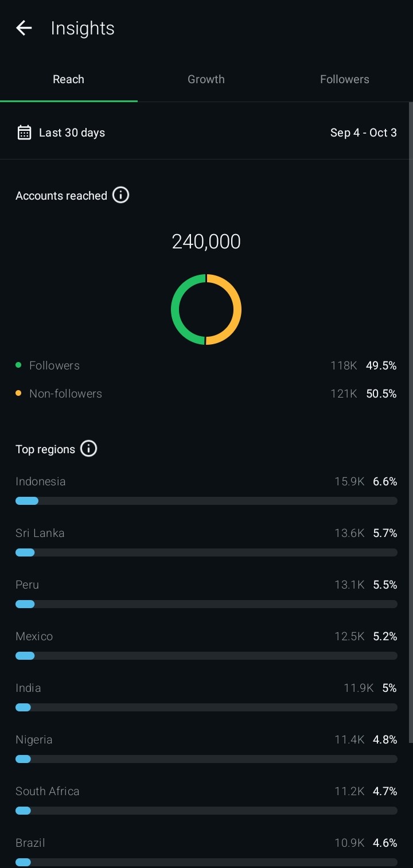Select the Reach tab
Image resolution: width=413 pixels, height=868 pixels.
click(x=68, y=79)
